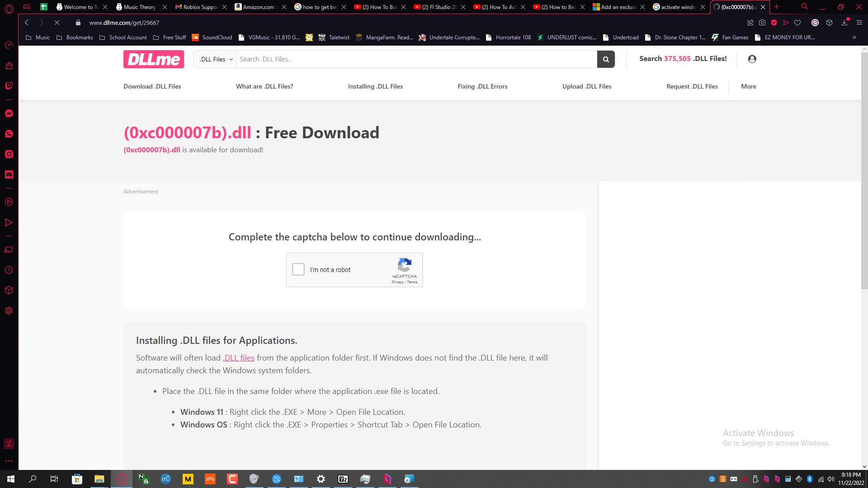The image size is (868, 488).
Task: Click the heart bookmark icon in address bar
Action: coord(797,23)
